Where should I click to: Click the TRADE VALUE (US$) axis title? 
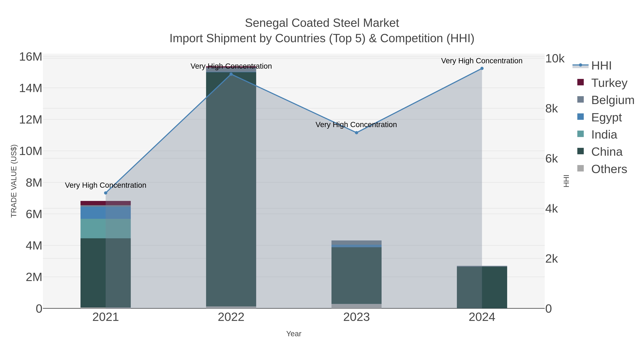14,181
